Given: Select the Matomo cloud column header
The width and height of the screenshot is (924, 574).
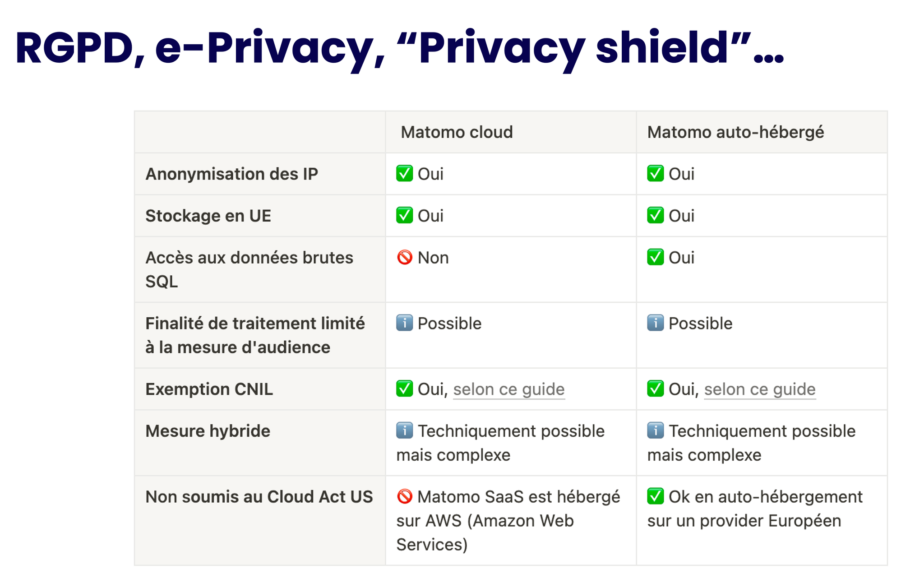Looking at the screenshot, I should pos(457,132).
